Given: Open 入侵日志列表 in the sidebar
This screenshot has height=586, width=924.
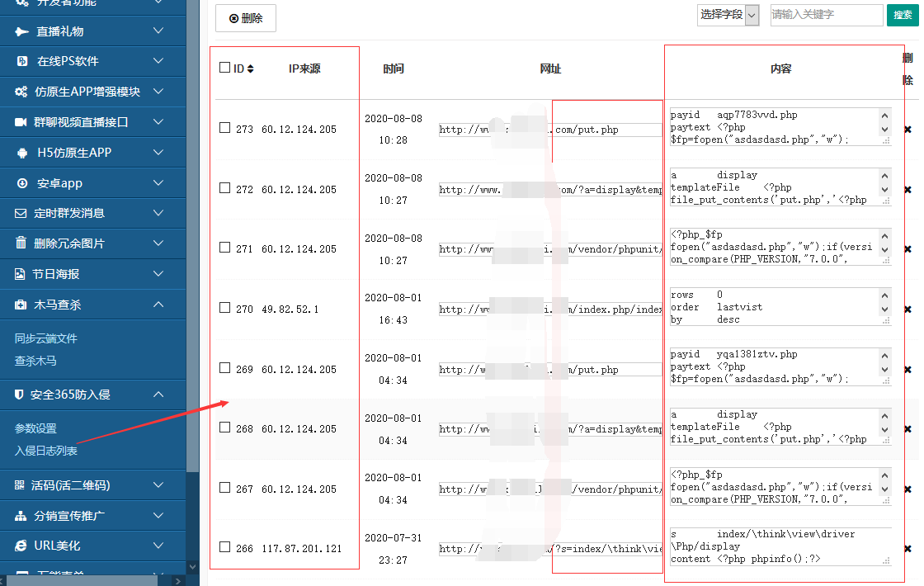Looking at the screenshot, I should pos(46,451).
